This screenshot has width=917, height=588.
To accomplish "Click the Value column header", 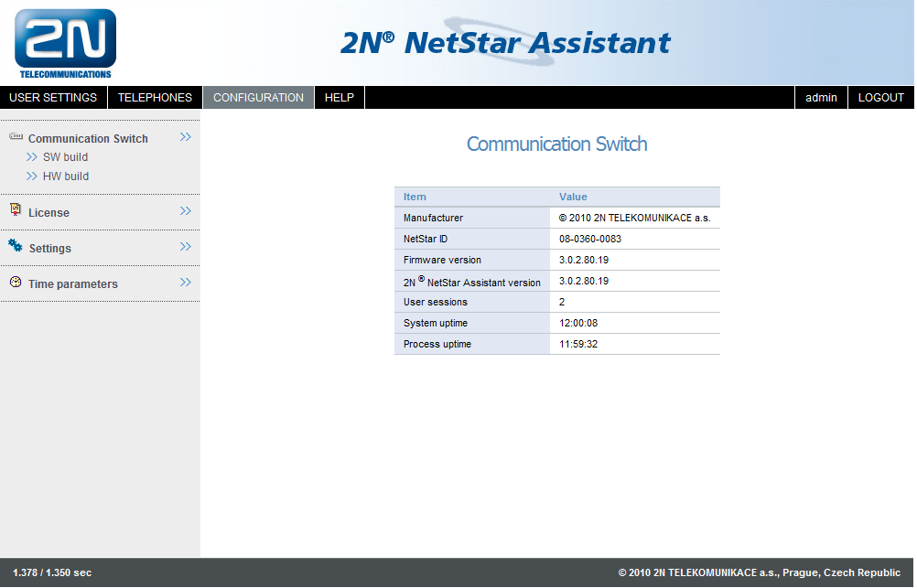I will coord(573,197).
